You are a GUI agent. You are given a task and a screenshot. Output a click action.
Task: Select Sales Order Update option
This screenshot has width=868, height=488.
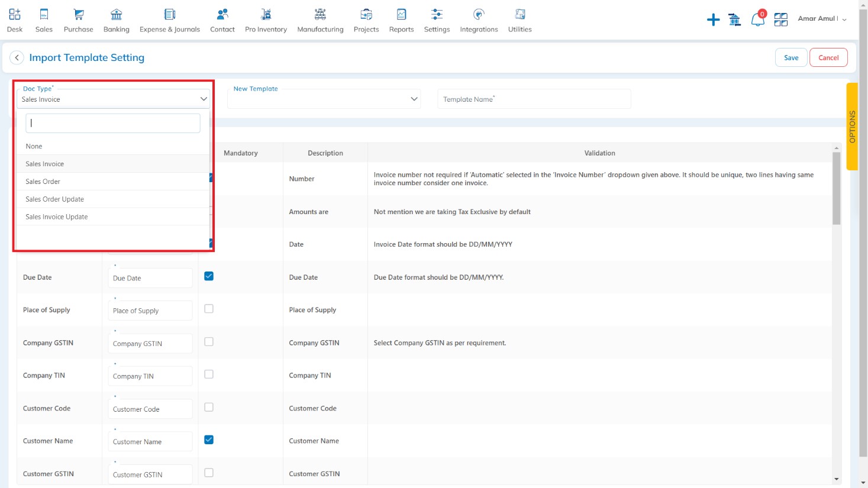tap(113, 199)
